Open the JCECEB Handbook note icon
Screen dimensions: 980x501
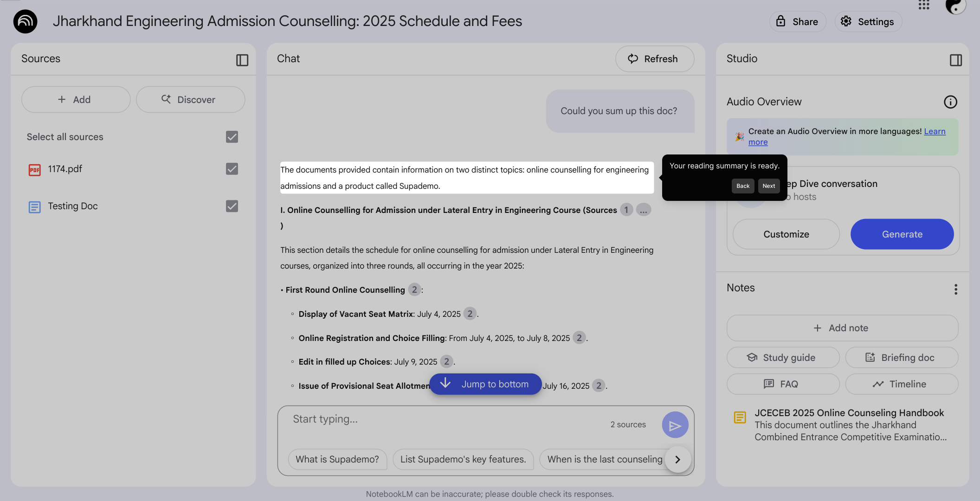(x=740, y=417)
